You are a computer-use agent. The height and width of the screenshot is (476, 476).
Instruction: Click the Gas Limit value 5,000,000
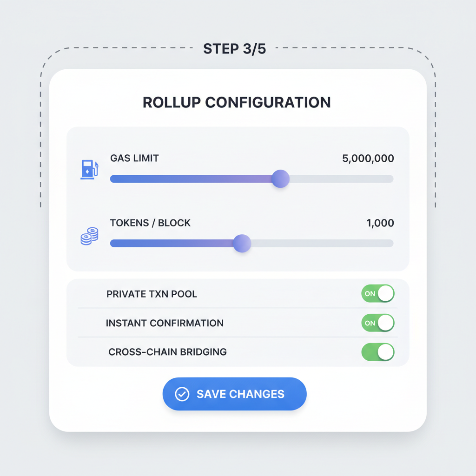[x=367, y=159]
